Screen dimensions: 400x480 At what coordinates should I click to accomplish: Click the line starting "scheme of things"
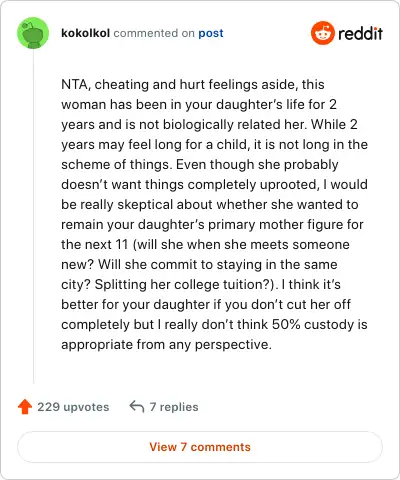click(x=200, y=165)
